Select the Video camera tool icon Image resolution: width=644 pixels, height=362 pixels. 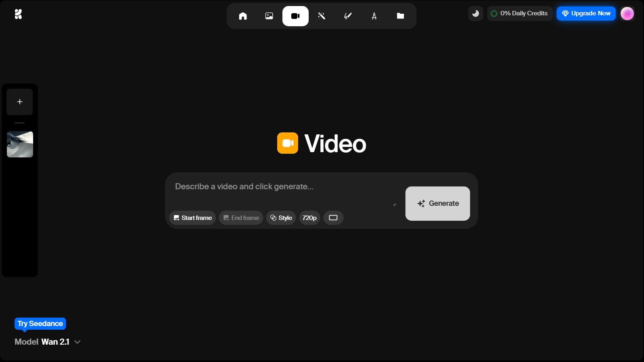click(295, 16)
